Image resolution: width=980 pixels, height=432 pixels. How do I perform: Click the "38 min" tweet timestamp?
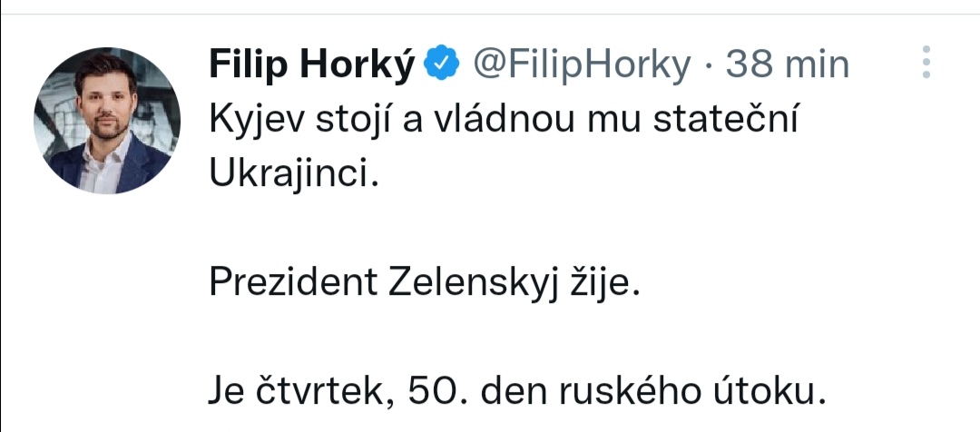[788, 64]
